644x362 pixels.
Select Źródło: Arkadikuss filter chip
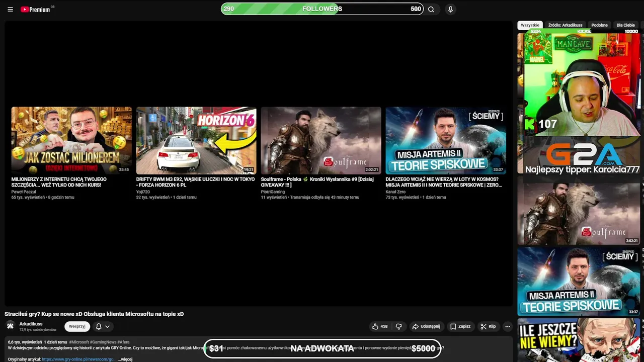565,25
